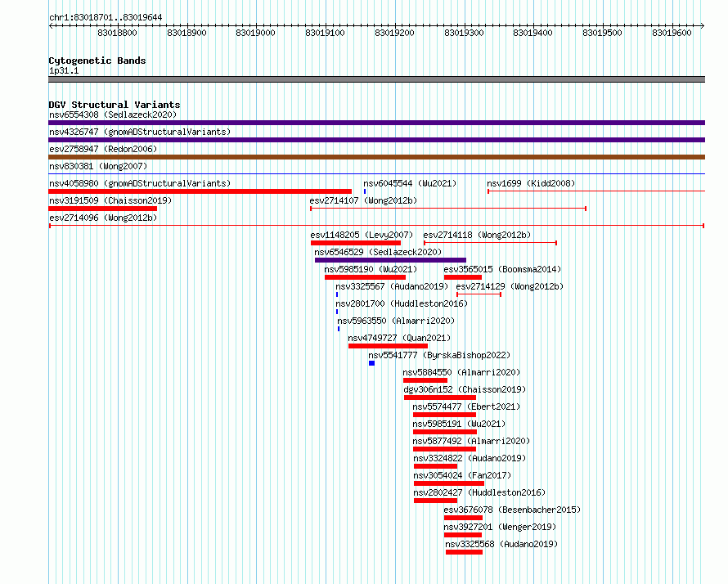The height and width of the screenshot is (584, 728).
Task: Click the red bar under nsv3191509
Action: (102, 209)
